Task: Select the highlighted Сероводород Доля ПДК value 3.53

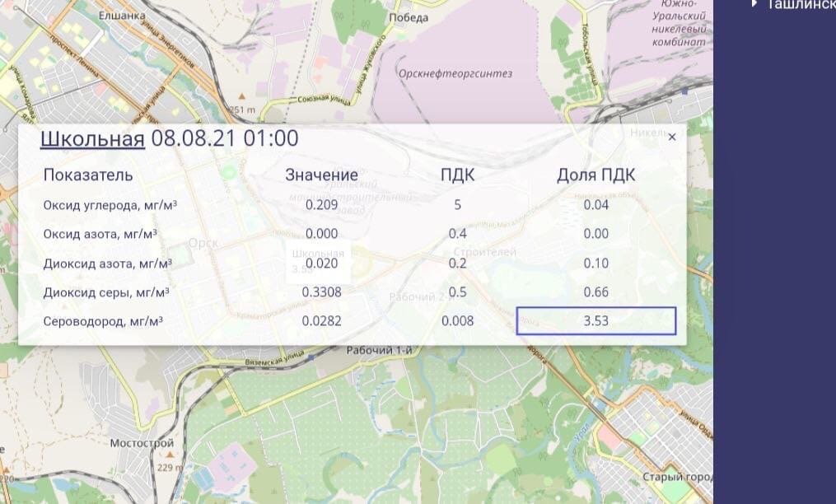Action: 595,321
